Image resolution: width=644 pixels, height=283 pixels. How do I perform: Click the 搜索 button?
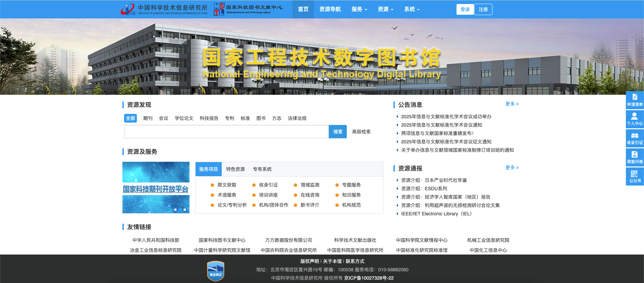tap(338, 132)
